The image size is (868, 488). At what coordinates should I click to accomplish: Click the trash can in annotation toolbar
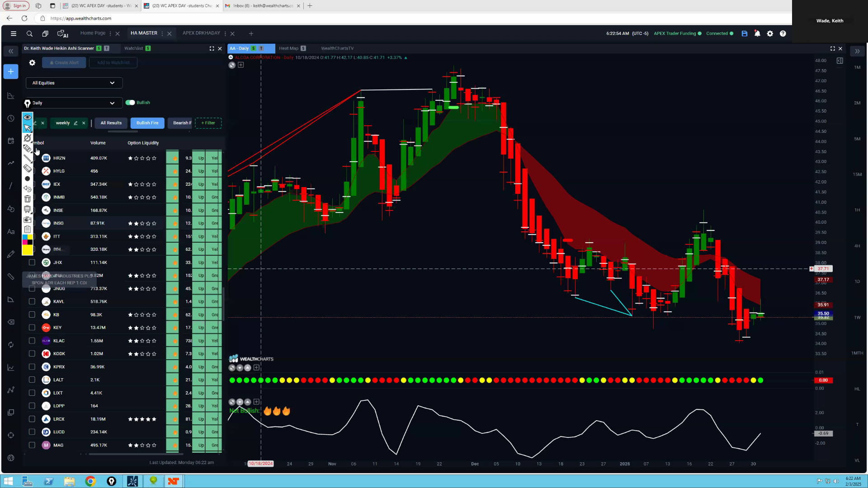click(x=28, y=199)
